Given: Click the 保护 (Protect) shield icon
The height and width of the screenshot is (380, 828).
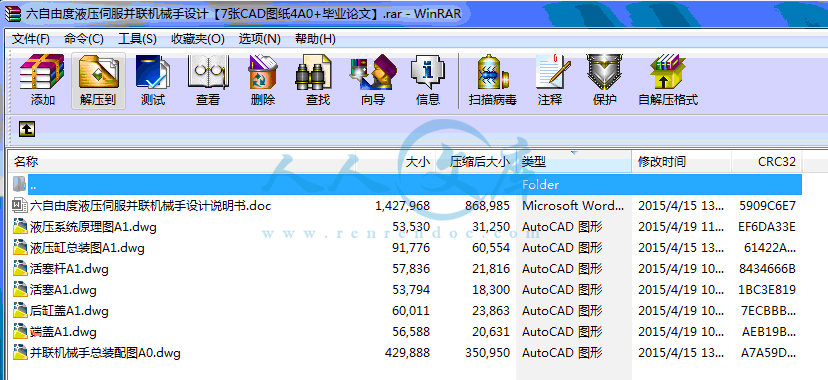Looking at the screenshot, I should tap(605, 80).
